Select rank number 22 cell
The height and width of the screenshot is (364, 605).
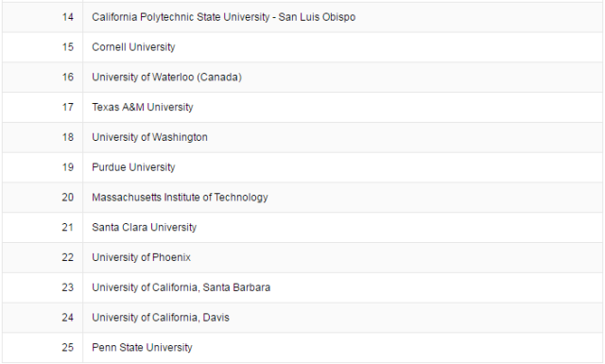[x=43, y=258]
